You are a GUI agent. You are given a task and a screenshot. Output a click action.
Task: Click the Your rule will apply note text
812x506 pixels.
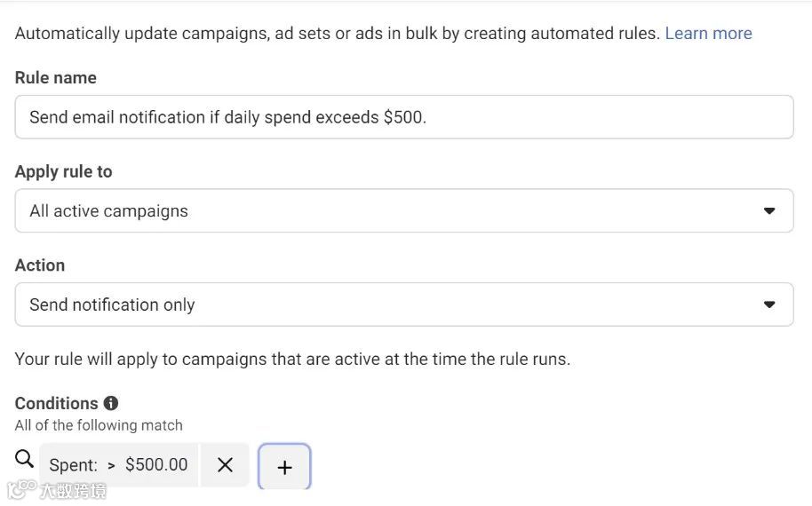coord(292,360)
